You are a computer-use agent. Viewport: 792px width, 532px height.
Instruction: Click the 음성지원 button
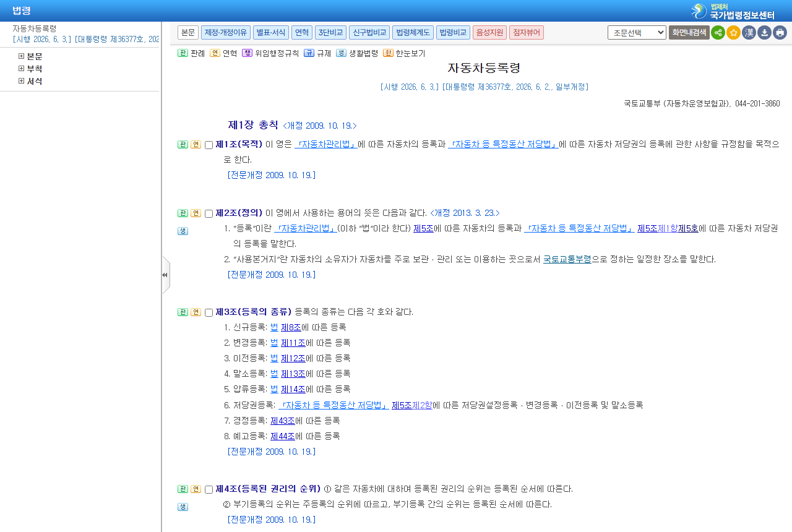click(489, 33)
